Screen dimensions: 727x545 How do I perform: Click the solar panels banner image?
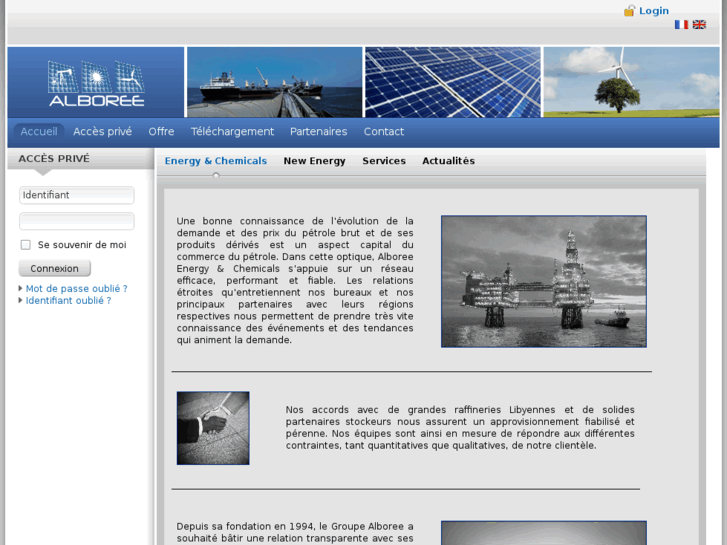point(453,82)
